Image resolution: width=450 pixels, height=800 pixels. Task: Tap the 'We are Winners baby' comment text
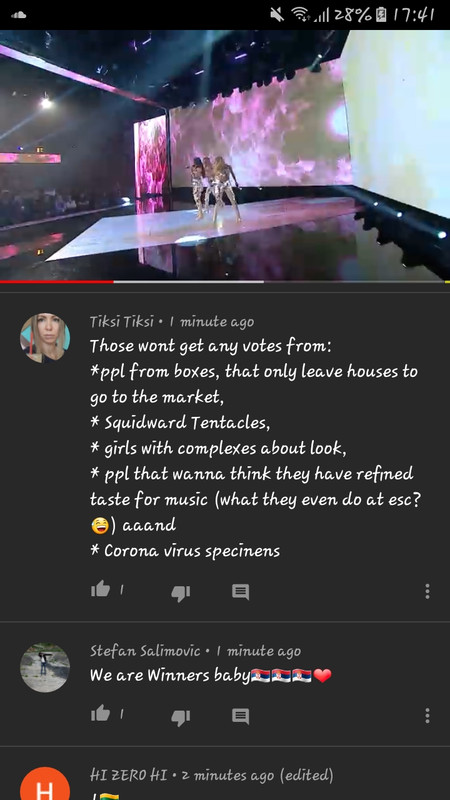[x=170, y=676]
